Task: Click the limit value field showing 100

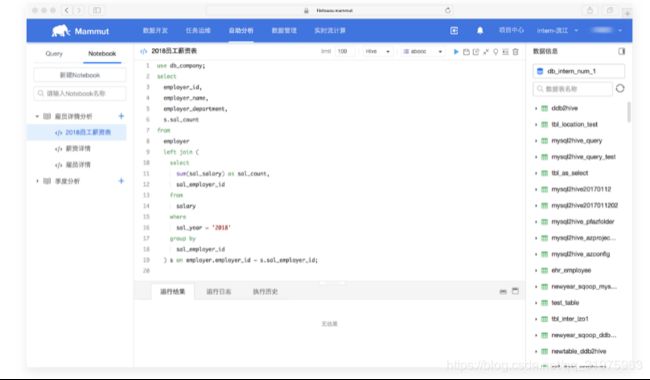Action: pyautogui.click(x=345, y=51)
